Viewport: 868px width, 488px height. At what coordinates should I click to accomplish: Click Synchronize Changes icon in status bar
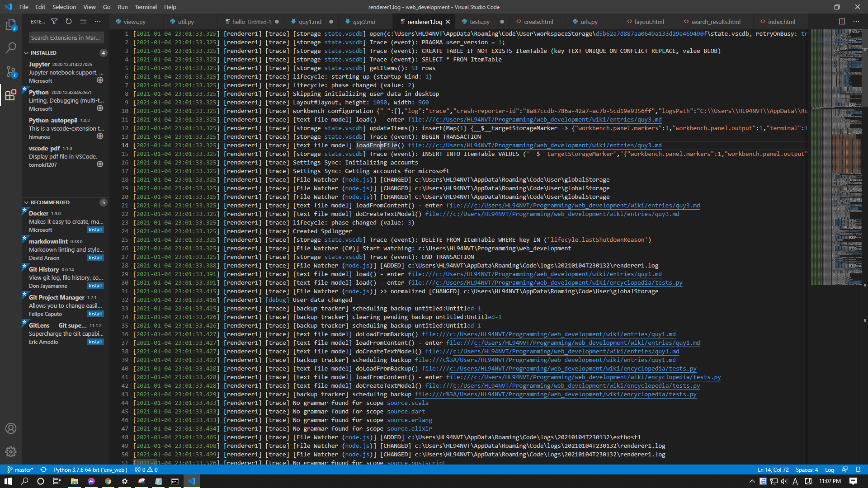(43, 469)
